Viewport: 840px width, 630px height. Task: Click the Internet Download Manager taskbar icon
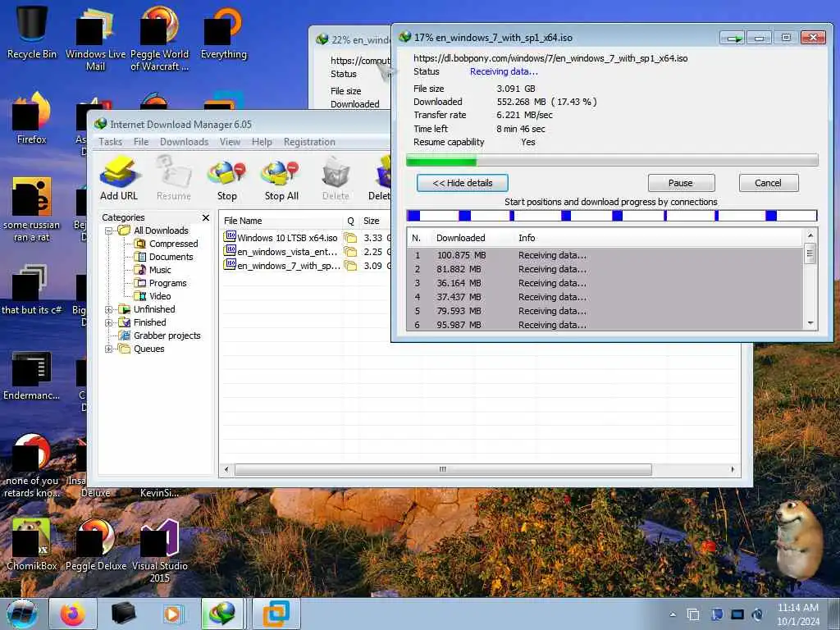tap(222, 614)
